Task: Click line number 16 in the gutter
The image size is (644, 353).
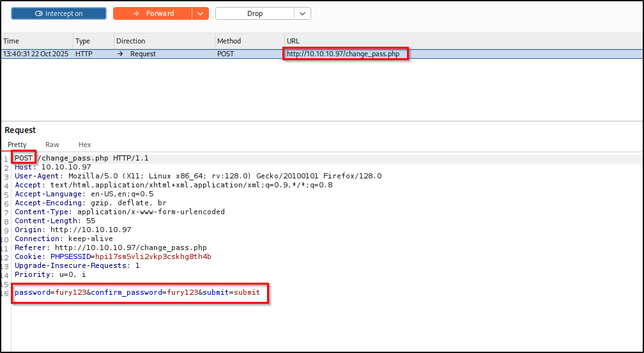Action: click(6, 293)
